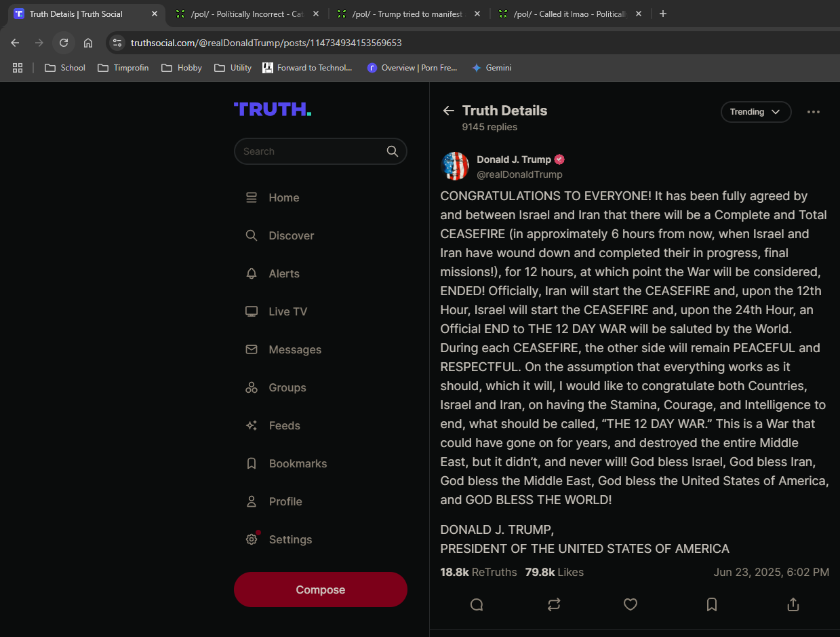This screenshot has height=637, width=840.
Task: Click the Home list icon
Action: tap(252, 197)
